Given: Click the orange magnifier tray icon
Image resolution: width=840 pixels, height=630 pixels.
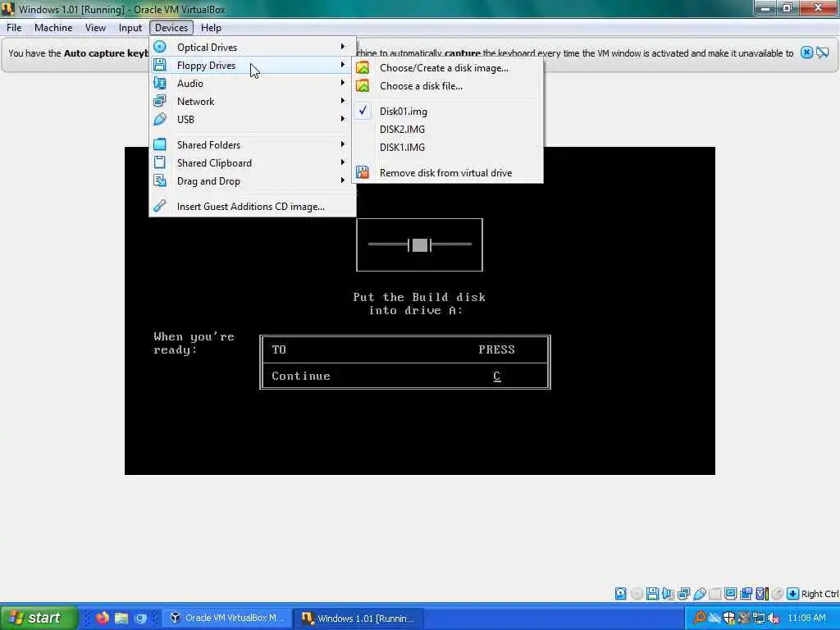Looking at the screenshot, I should pyautogui.click(x=701, y=618).
